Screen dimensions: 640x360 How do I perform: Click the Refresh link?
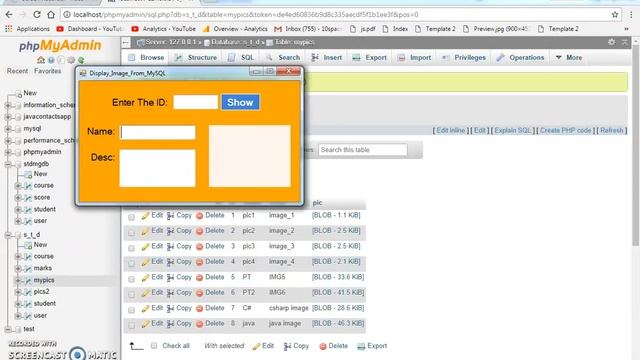(611, 131)
